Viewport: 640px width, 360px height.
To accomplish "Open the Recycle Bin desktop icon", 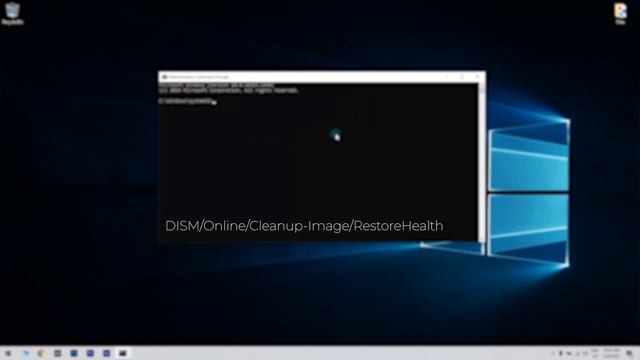I will point(12,13).
